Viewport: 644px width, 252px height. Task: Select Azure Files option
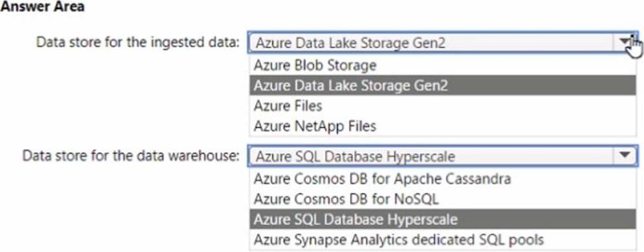[443, 106]
